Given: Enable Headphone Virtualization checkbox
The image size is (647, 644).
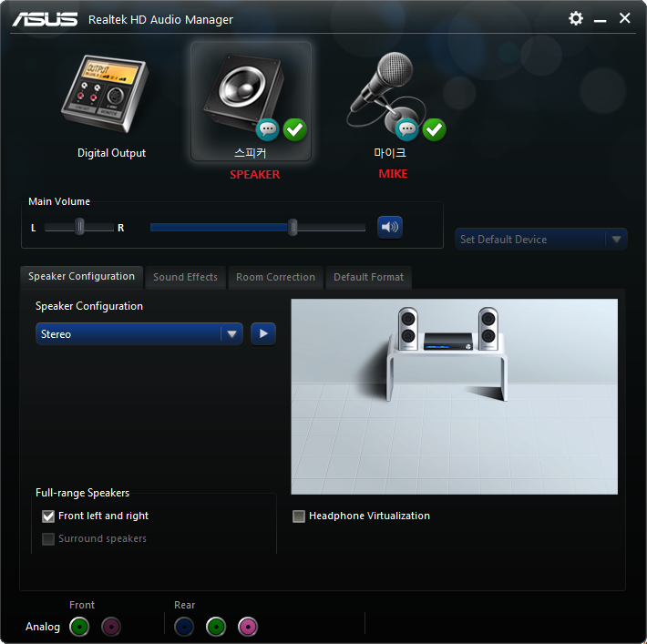Looking at the screenshot, I should [299, 516].
